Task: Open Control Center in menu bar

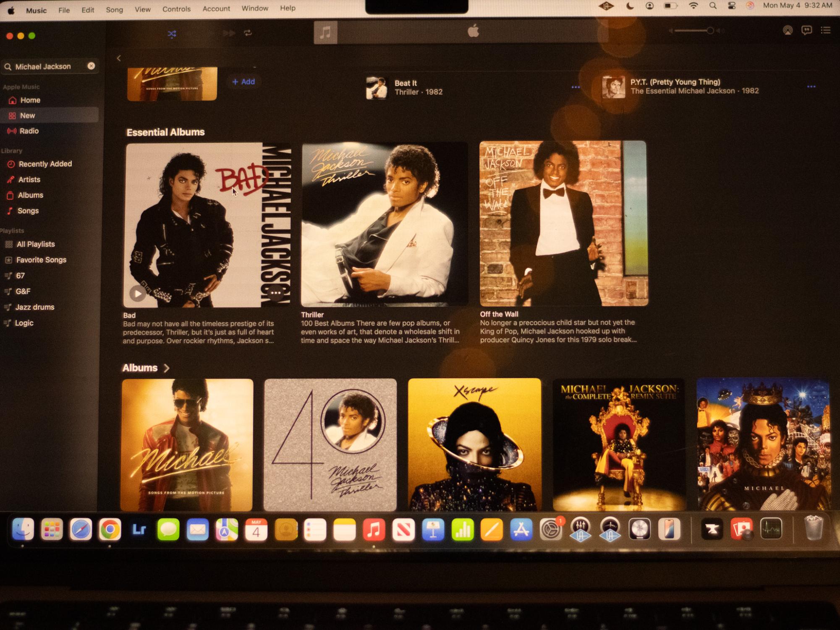Action: 731,6
